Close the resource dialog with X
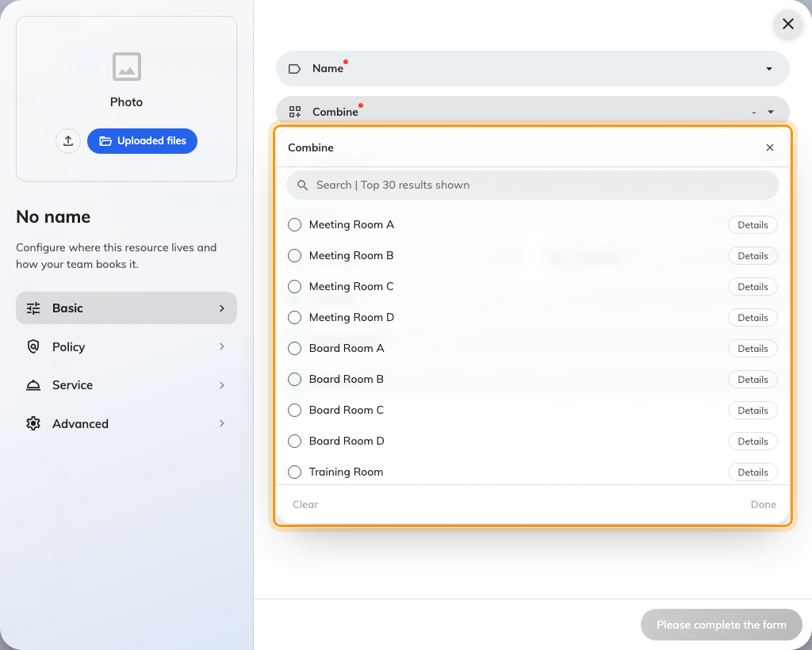Screen dimensions: 812x650 (x=788, y=24)
